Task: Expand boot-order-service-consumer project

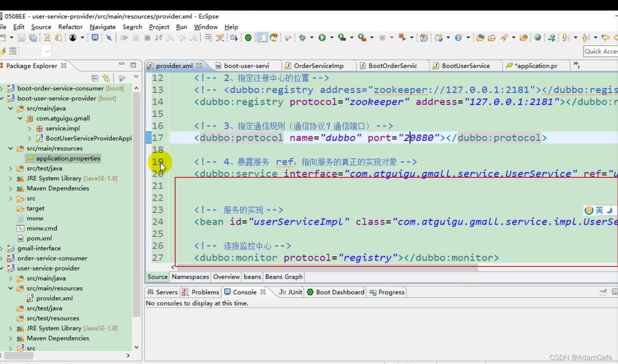Action: [2, 88]
